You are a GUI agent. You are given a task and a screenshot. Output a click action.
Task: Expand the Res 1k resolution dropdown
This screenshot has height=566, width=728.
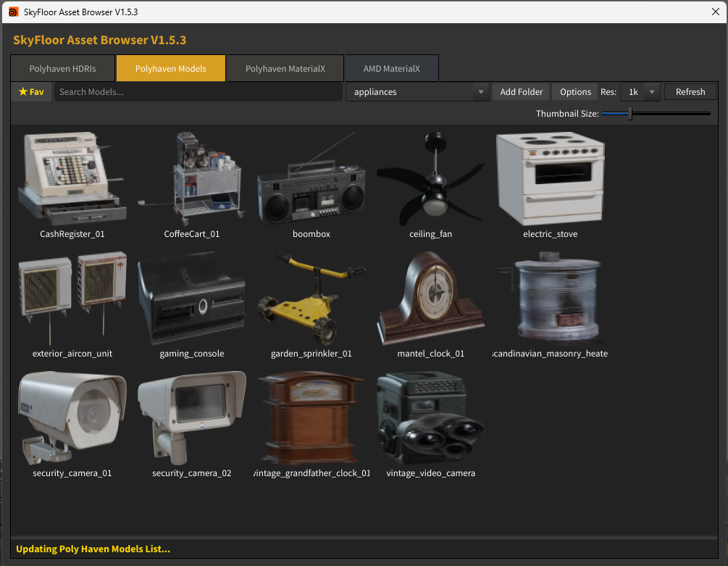click(x=640, y=92)
